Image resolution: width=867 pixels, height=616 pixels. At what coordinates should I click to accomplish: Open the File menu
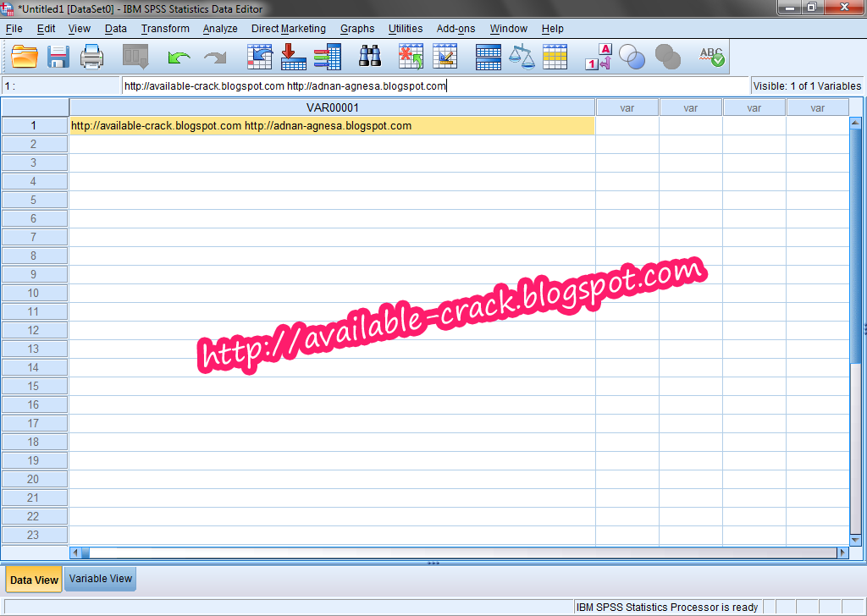click(x=14, y=29)
